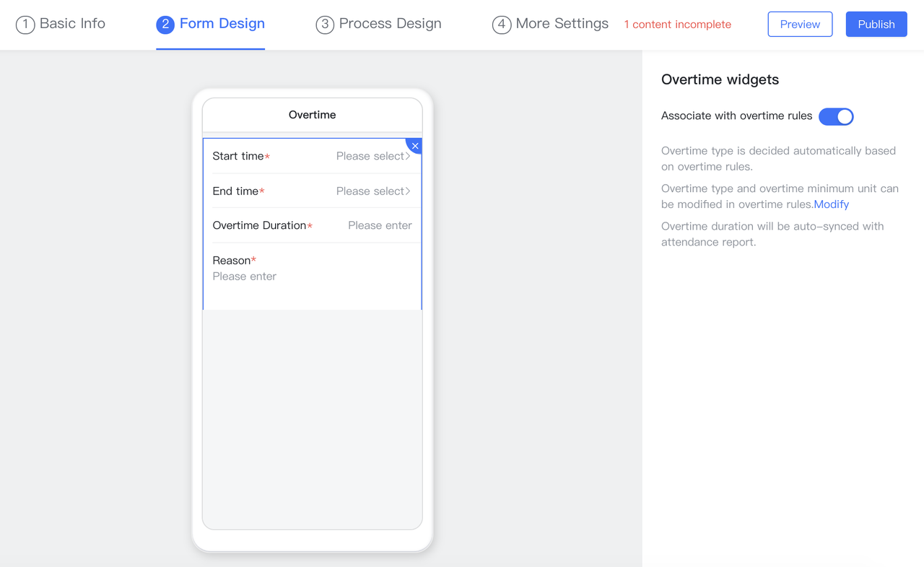
Task: Select the Form Design tab label
Action: pyautogui.click(x=222, y=24)
